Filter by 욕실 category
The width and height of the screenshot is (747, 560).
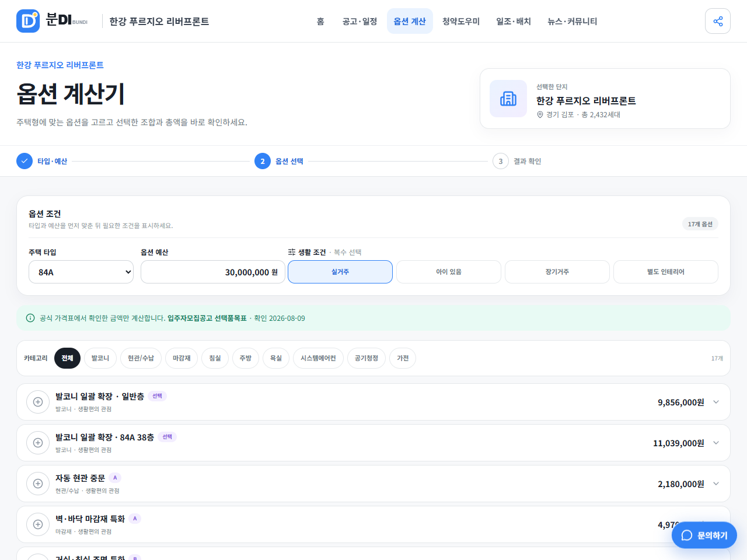pos(276,358)
